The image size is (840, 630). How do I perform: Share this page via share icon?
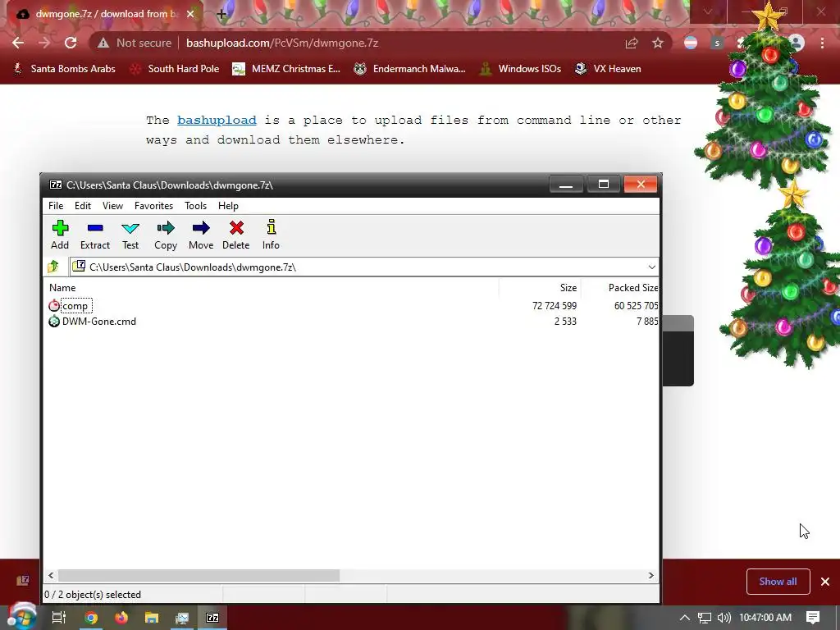[632, 43]
